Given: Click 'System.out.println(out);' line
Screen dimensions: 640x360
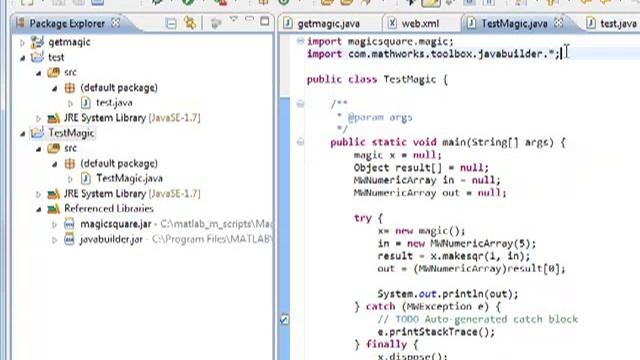Looking at the screenshot, I should tap(448, 294).
